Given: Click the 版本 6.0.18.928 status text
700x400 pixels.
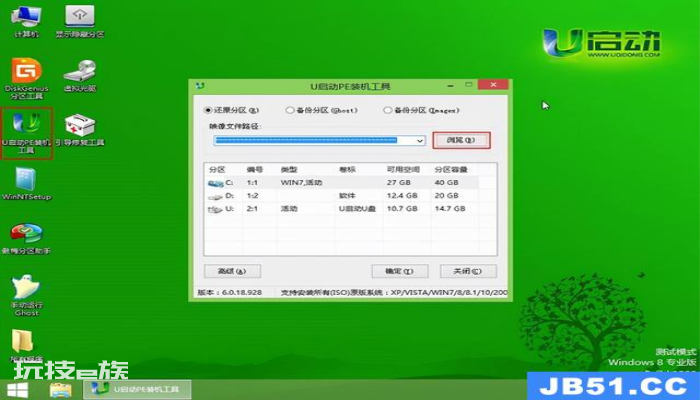Looking at the screenshot, I should [229, 293].
